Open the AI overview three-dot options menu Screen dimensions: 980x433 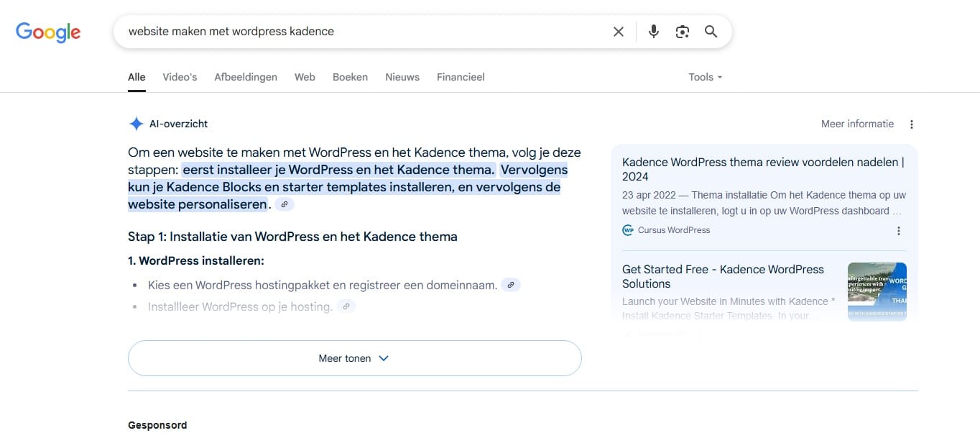tap(912, 124)
